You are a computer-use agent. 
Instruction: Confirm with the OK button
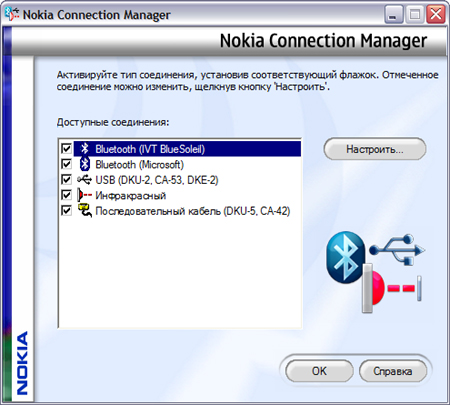click(x=319, y=371)
